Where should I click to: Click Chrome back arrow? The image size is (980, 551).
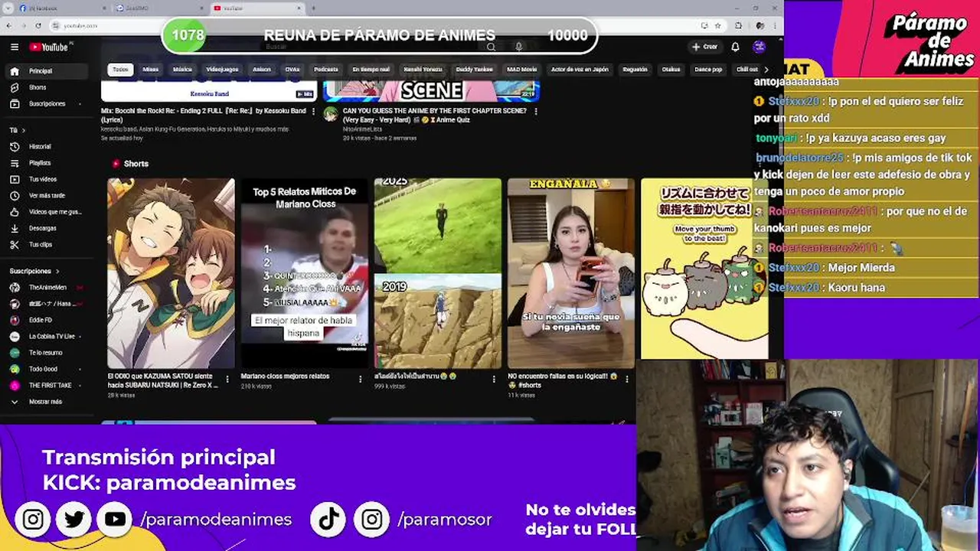pos(10,25)
